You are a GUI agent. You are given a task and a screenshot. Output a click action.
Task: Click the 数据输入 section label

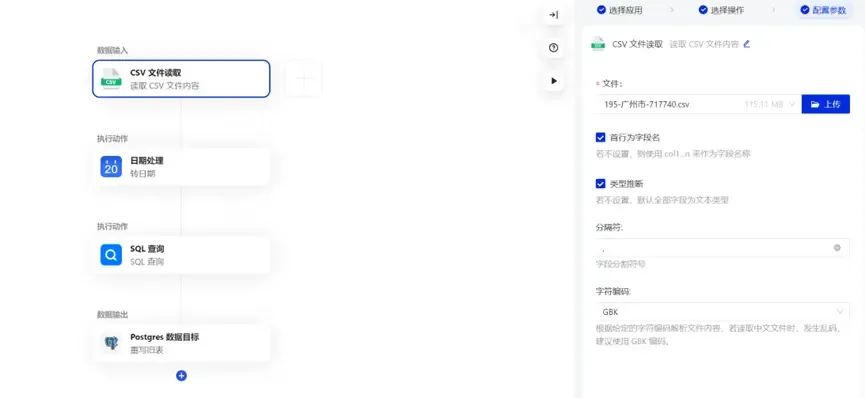click(113, 50)
